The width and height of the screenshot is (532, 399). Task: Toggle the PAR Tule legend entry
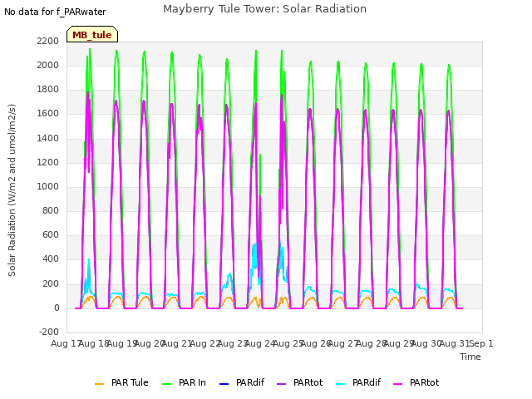[121, 382]
